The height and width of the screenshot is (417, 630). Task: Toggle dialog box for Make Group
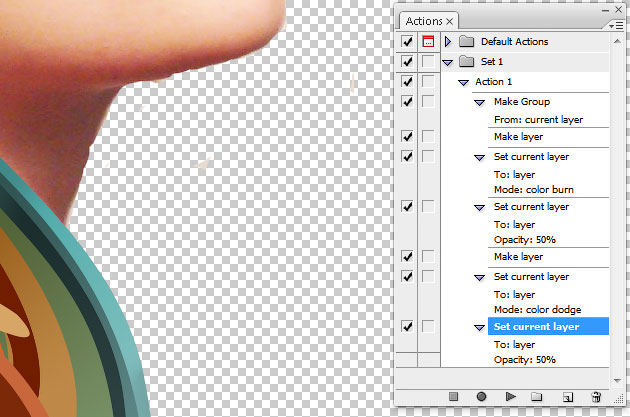point(428,101)
